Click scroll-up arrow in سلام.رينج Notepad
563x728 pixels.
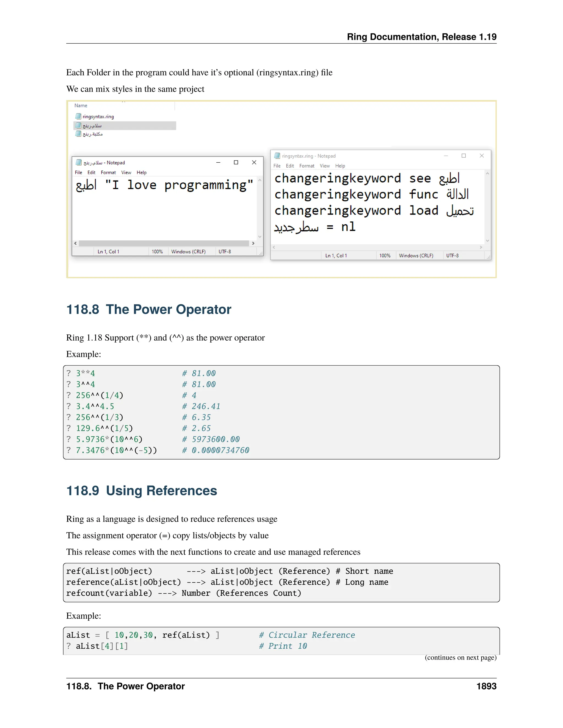(260, 180)
